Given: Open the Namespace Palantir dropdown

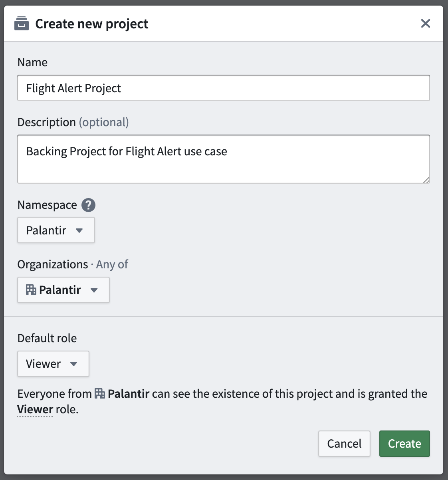Looking at the screenshot, I should pos(56,230).
